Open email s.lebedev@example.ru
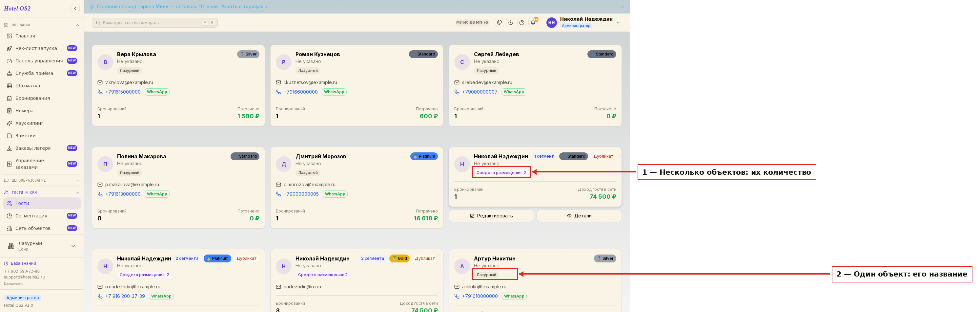 487,82
